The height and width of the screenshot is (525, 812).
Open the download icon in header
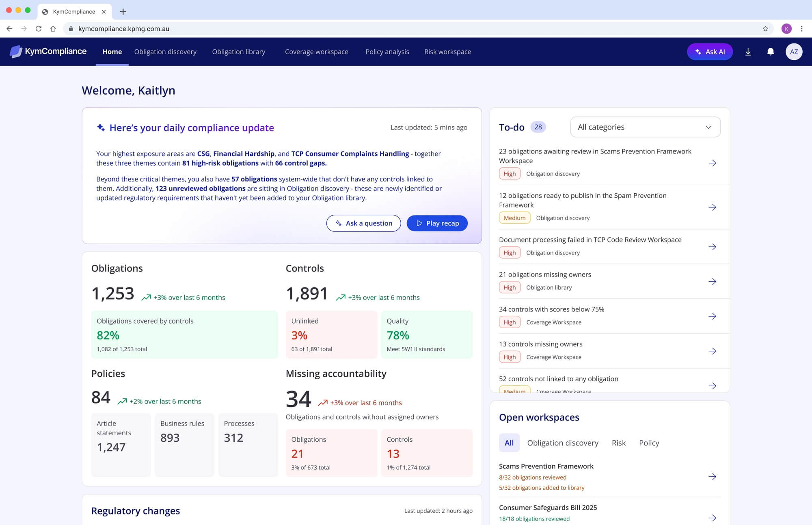(748, 52)
